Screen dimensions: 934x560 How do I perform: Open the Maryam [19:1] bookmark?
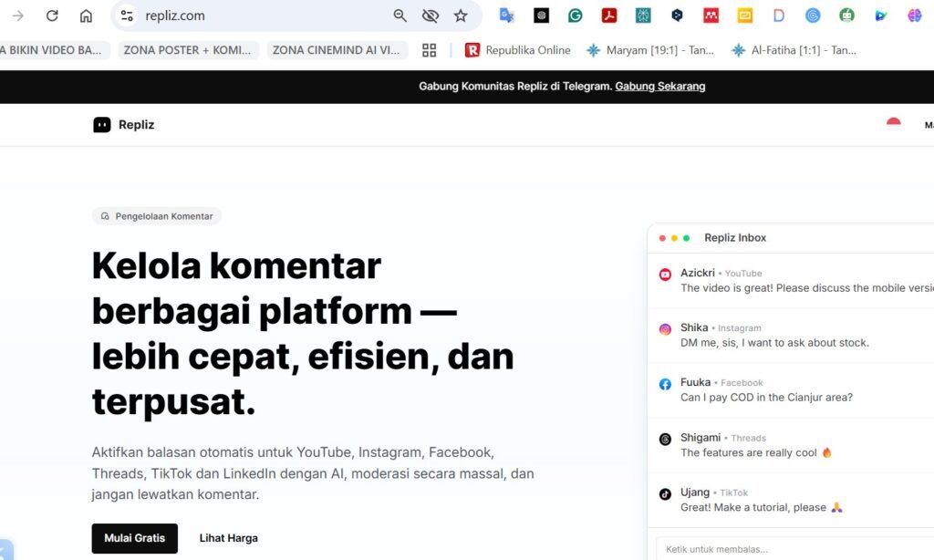click(649, 50)
